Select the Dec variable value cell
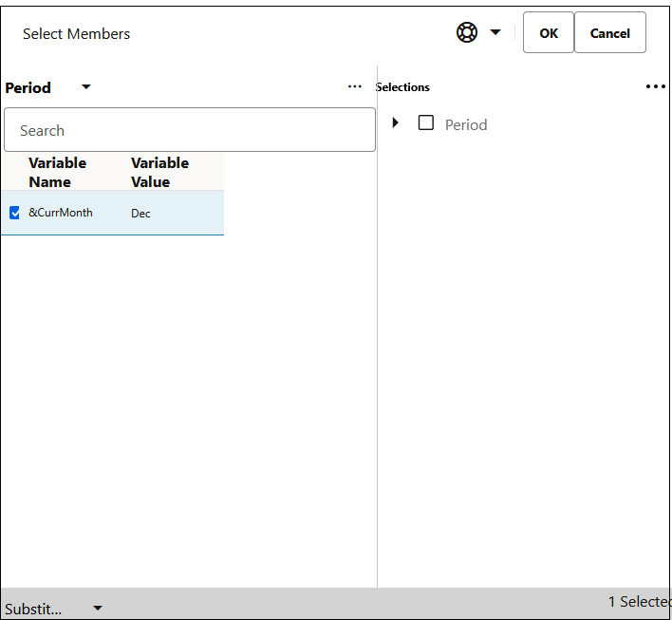Image resolution: width=672 pixels, height=620 pixels. 140,214
